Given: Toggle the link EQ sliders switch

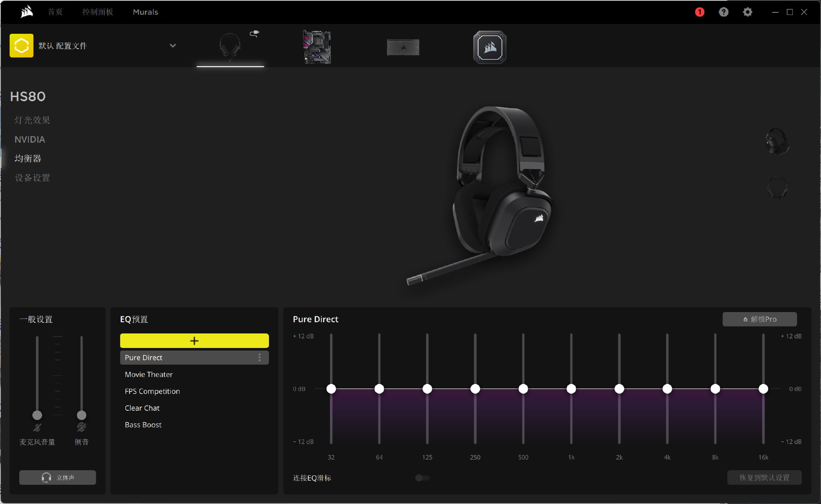Looking at the screenshot, I should [x=422, y=478].
